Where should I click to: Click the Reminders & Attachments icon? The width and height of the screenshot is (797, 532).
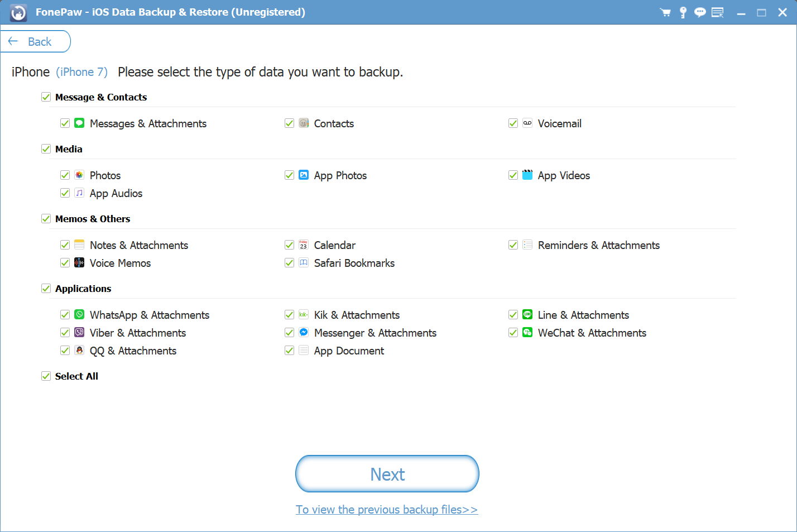[x=527, y=245]
